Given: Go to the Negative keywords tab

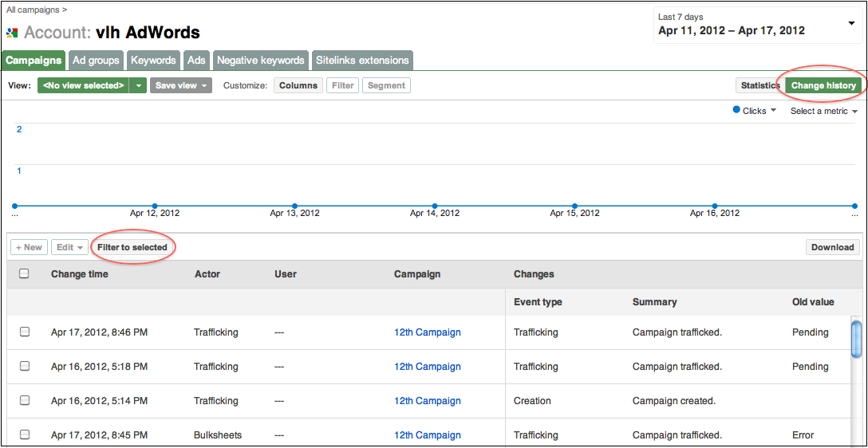Looking at the screenshot, I should click(x=261, y=61).
